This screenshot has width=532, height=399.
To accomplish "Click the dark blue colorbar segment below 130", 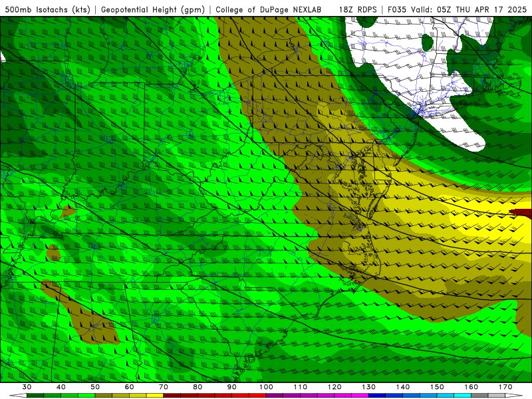I will 377,395.
